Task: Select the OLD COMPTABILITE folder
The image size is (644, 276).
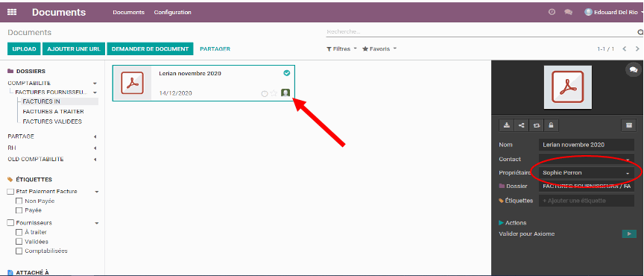Action: 36,160
